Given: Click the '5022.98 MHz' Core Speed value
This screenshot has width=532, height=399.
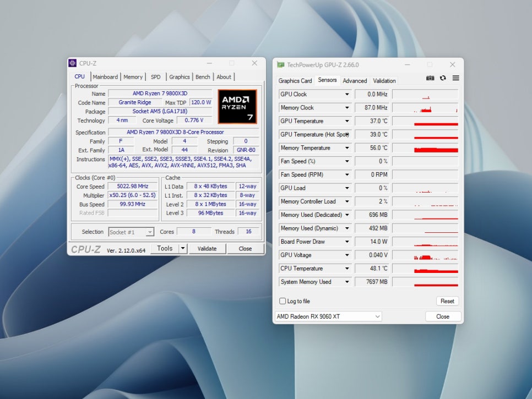Looking at the screenshot, I should click(133, 186).
